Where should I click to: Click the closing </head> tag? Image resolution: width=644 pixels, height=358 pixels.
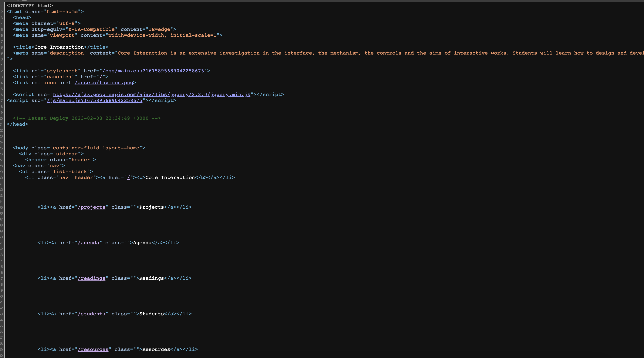tap(17, 124)
